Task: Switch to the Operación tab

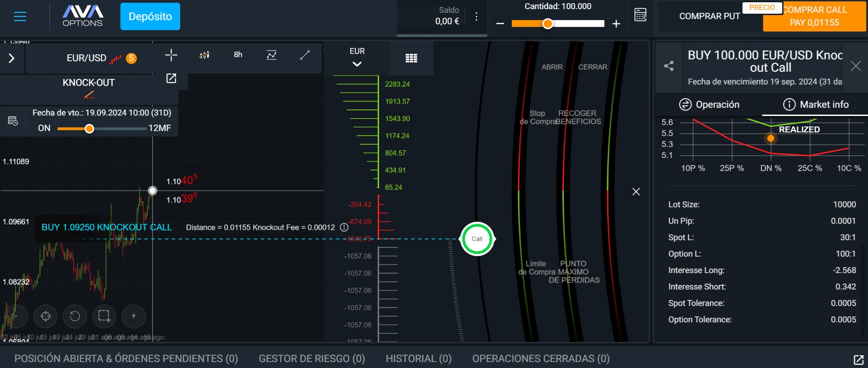Action: pyautogui.click(x=709, y=105)
